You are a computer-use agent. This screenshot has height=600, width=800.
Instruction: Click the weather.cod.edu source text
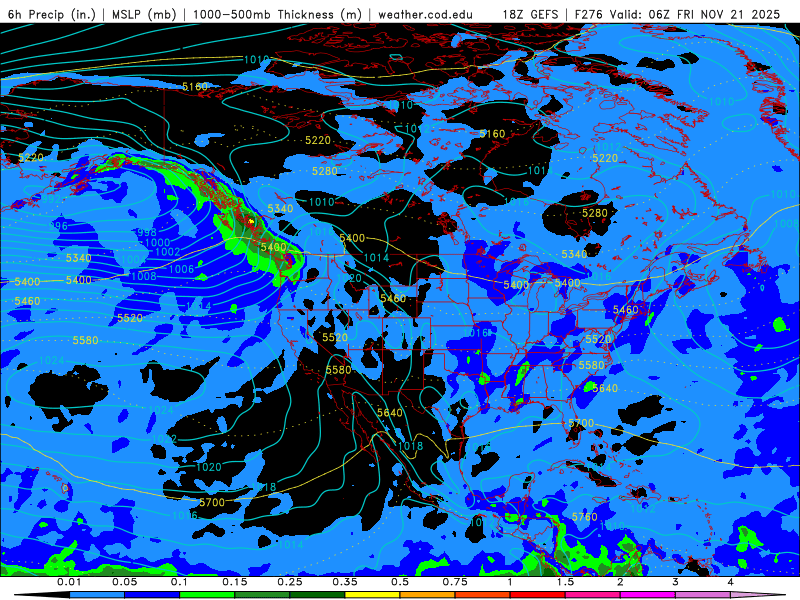(425, 14)
